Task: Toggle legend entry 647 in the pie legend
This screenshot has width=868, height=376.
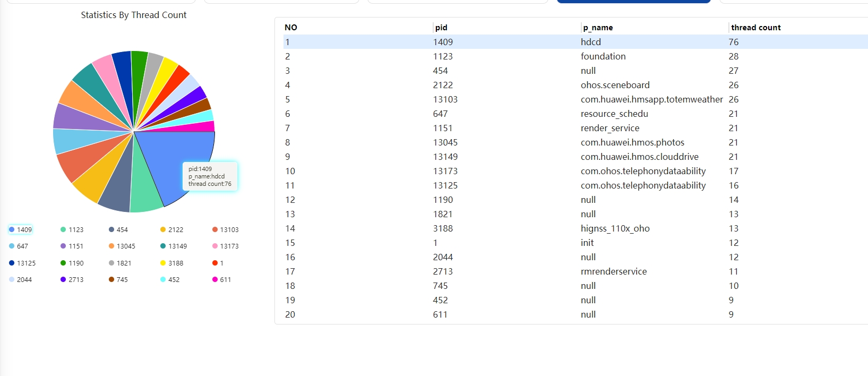Action: click(x=19, y=246)
